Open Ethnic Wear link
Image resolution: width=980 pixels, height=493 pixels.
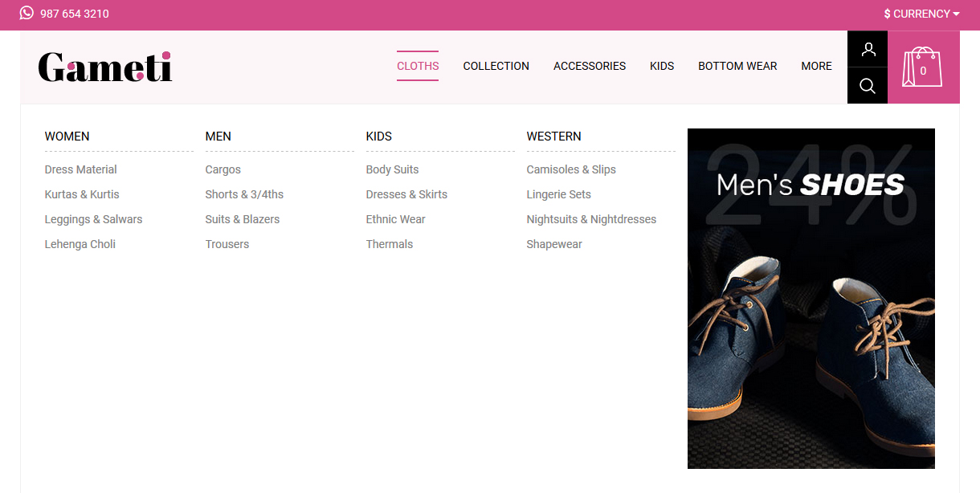coord(396,219)
